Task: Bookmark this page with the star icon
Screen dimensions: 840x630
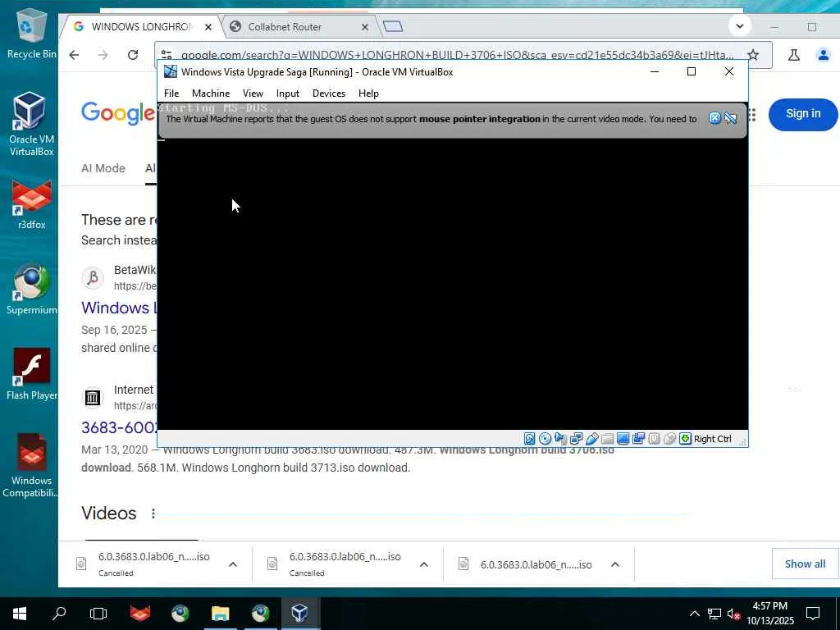Action: (753, 55)
